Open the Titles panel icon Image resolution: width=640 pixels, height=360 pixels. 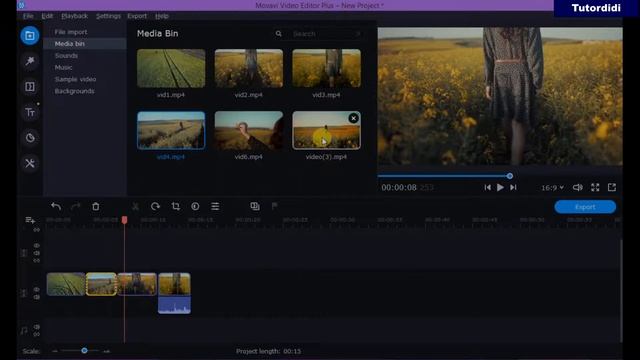[30, 112]
